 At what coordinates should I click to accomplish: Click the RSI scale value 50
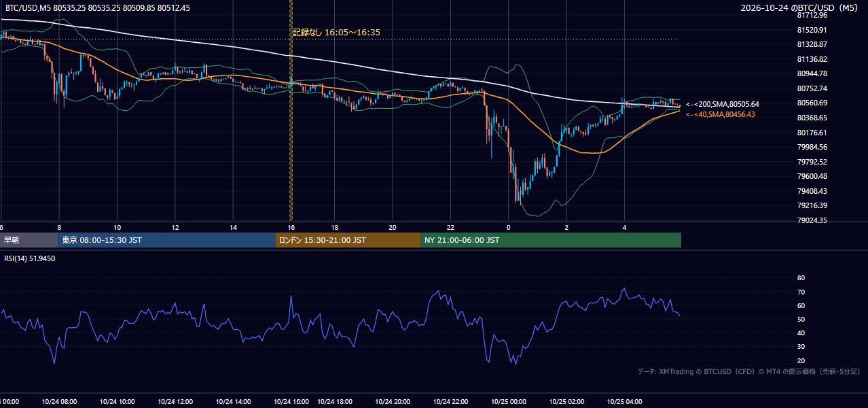[801, 319]
